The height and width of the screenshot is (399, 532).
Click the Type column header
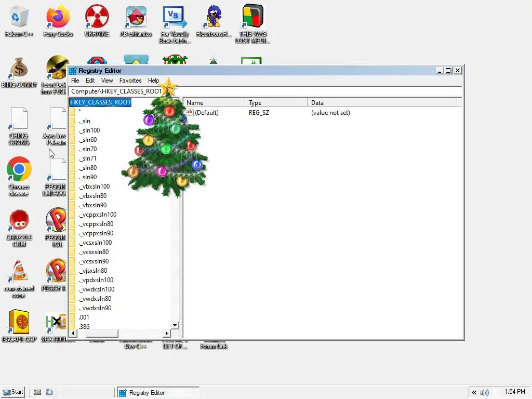click(276, 102)
